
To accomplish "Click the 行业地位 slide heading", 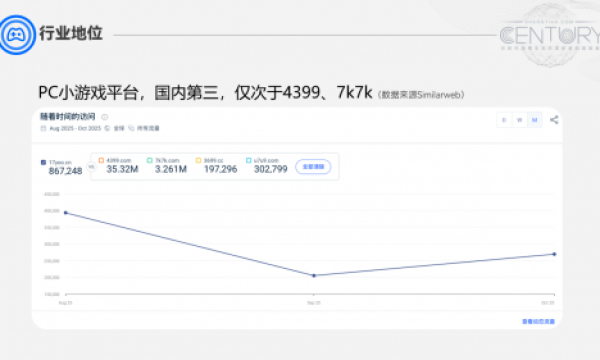I will click(71, 33).
